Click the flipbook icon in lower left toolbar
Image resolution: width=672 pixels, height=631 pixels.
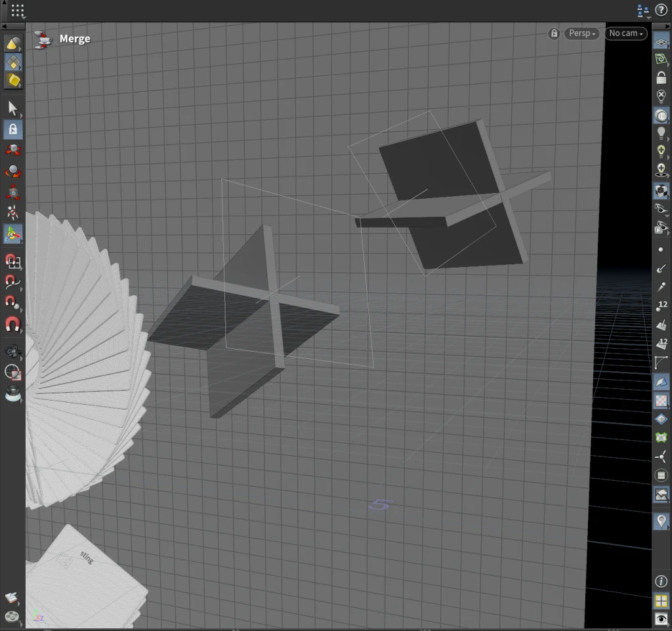12,597
